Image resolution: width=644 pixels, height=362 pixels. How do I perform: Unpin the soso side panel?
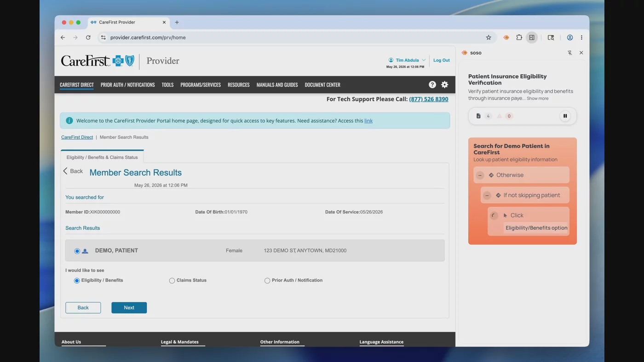(570, 53)
